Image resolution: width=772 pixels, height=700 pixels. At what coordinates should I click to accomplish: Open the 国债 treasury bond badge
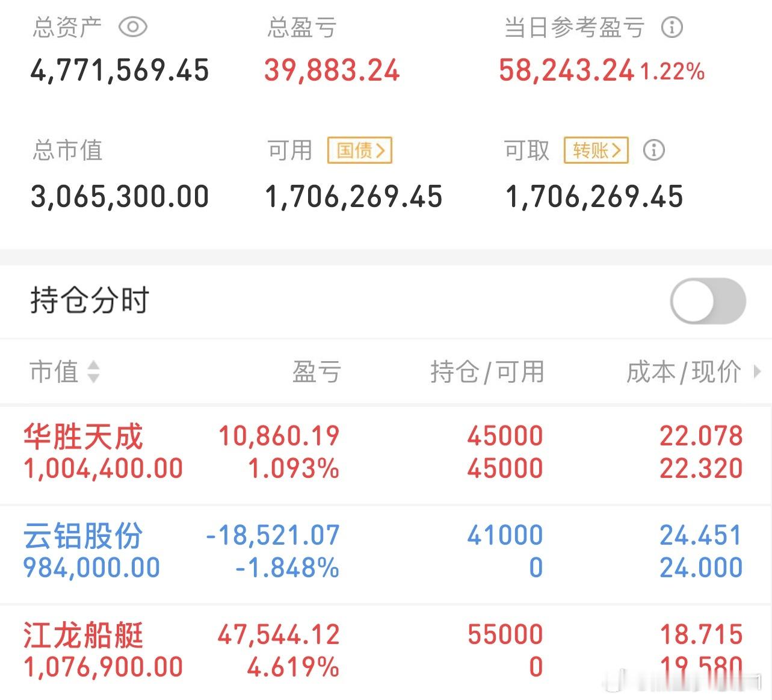coord(359,150)
